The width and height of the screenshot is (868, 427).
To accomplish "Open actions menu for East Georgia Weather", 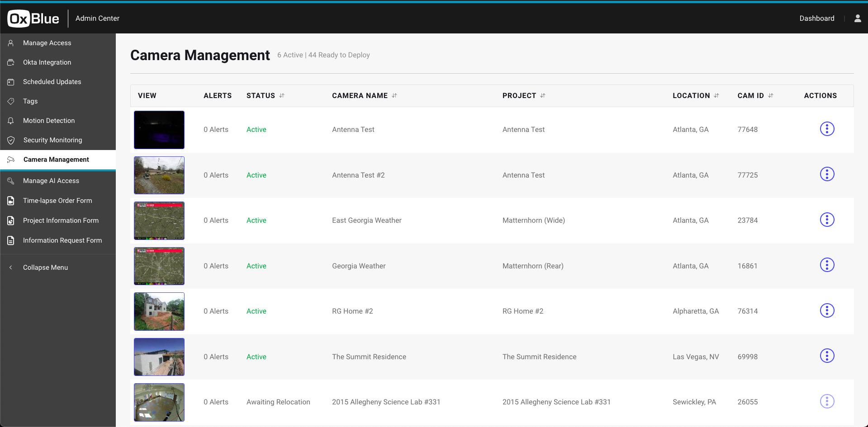I will [x=827, y=220].
